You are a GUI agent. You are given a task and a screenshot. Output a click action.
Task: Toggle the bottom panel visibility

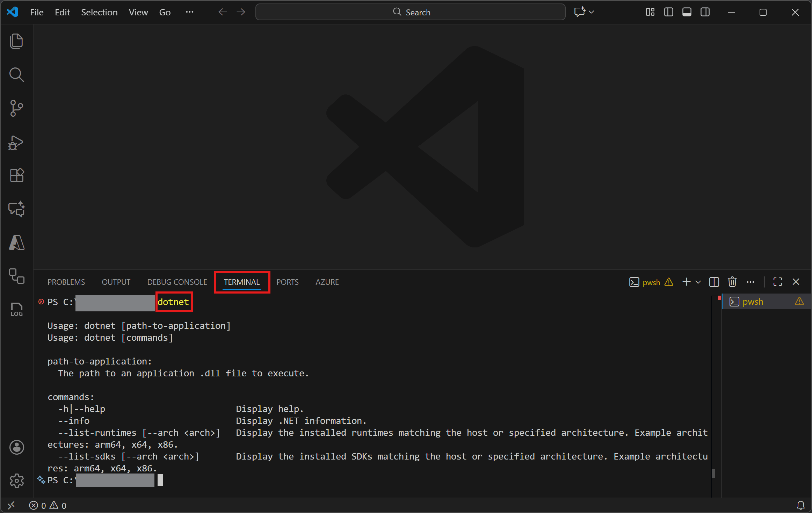click(x=687, y=12)
